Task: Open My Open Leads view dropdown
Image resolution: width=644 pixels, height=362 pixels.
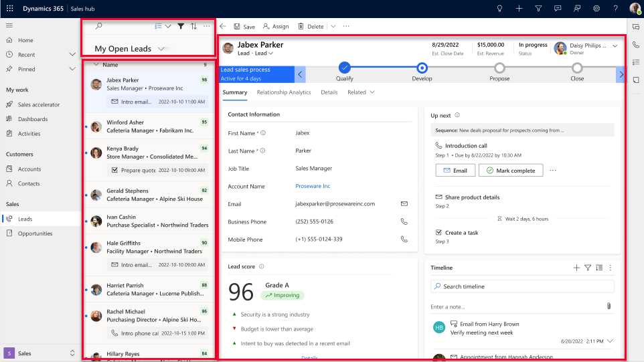Action: pyautogui.click(x=161, y=49)
